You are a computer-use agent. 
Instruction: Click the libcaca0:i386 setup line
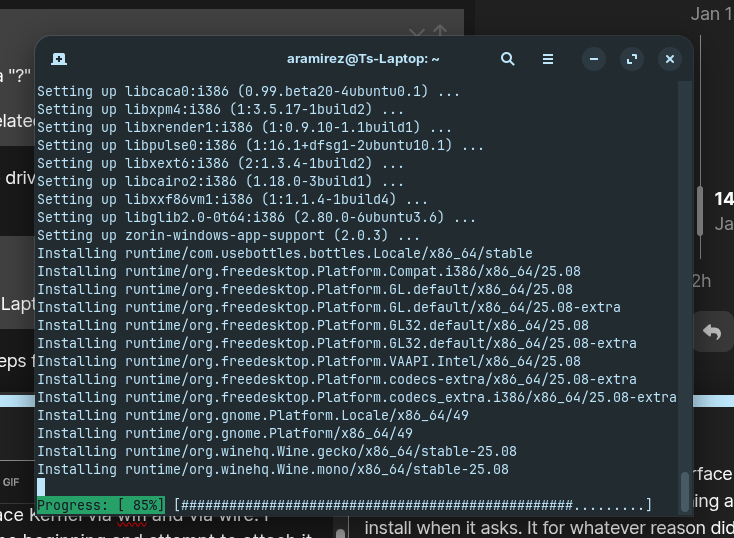(x=248, y=91)
